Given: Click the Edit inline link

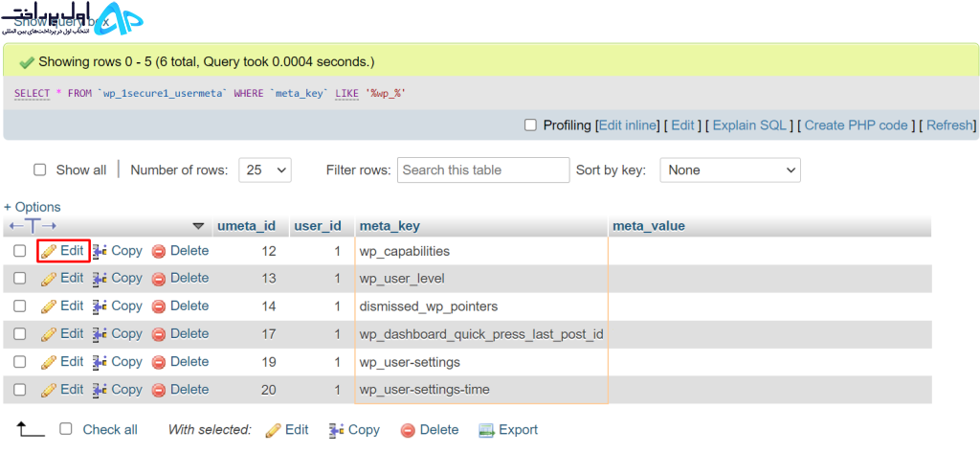Looking at the screenshot, I should click(x=628, y=125).
